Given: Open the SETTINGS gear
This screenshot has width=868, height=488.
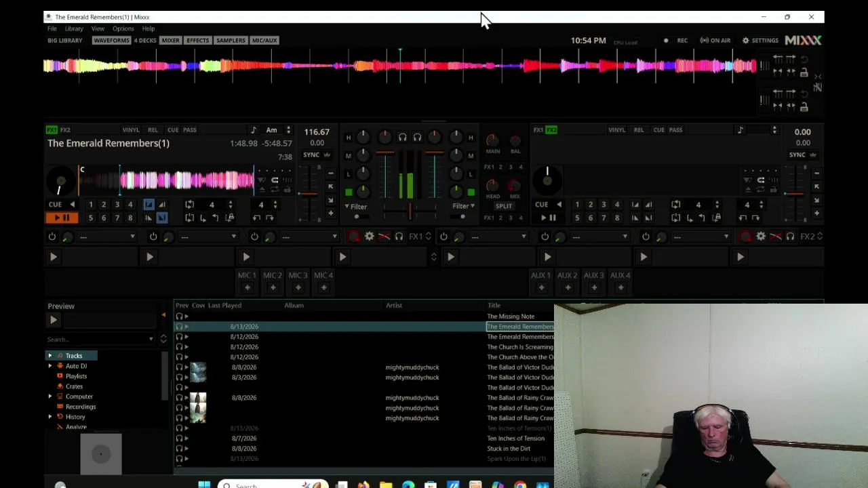Looking at the screenshot, I should [x=745, y=41].
